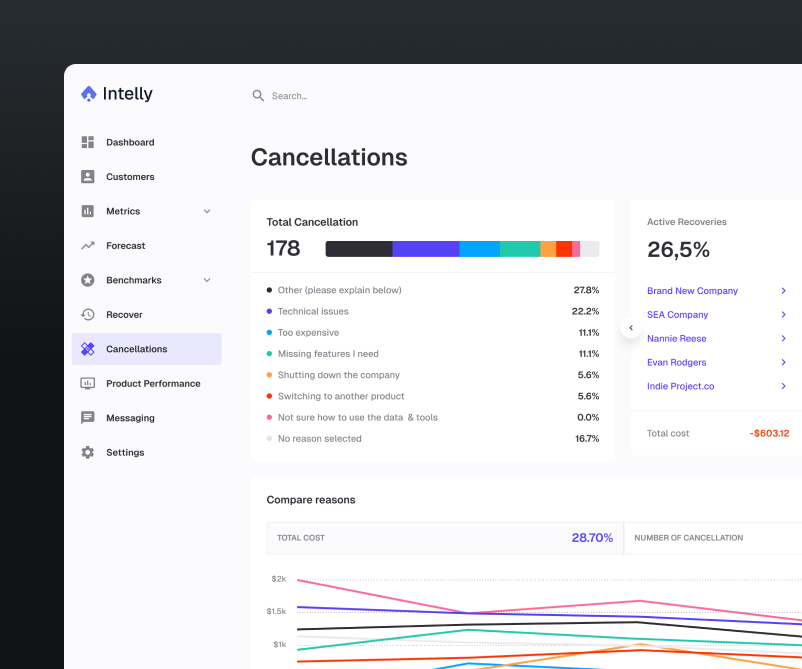Open the Evan Rodgers link
Image resolution: width=802 pixels, height=669 pixels.
tap(677, 362)
